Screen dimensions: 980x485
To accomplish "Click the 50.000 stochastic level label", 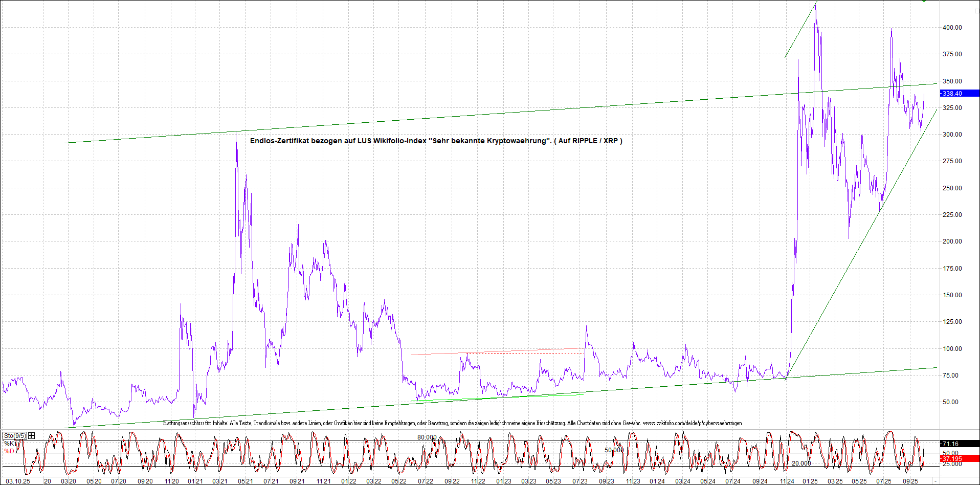I will tap(614, 450).
